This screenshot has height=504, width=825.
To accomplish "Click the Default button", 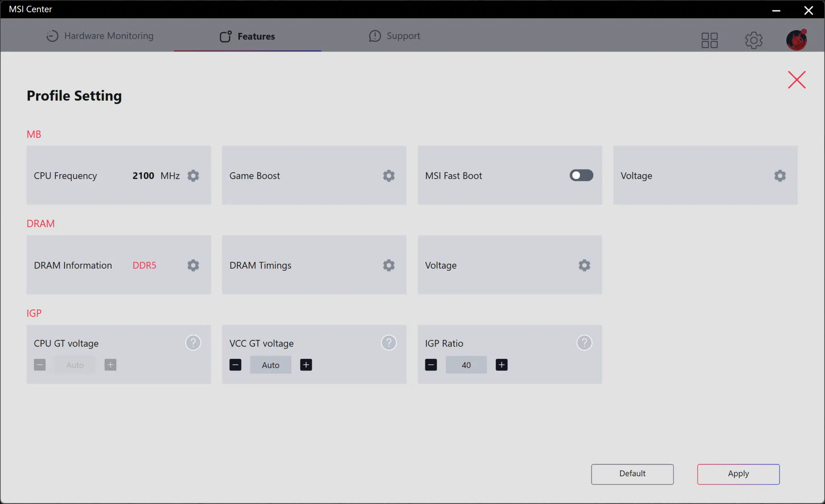I will (632, 474).
